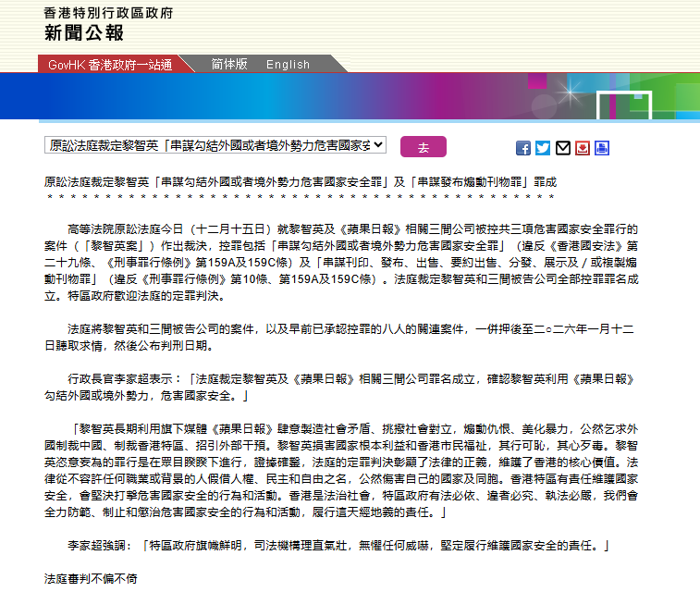Switch to the English version
Image resolution: width=700 pixels, height=592 pixels.
click(288, 65)
